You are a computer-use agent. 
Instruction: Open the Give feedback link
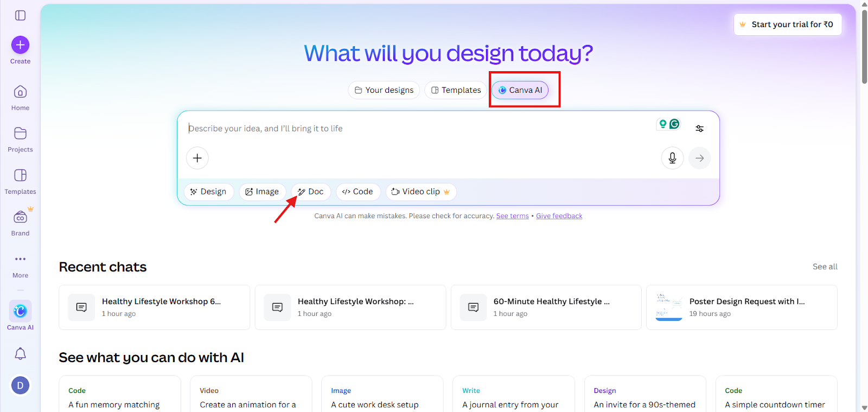(559, 216)
